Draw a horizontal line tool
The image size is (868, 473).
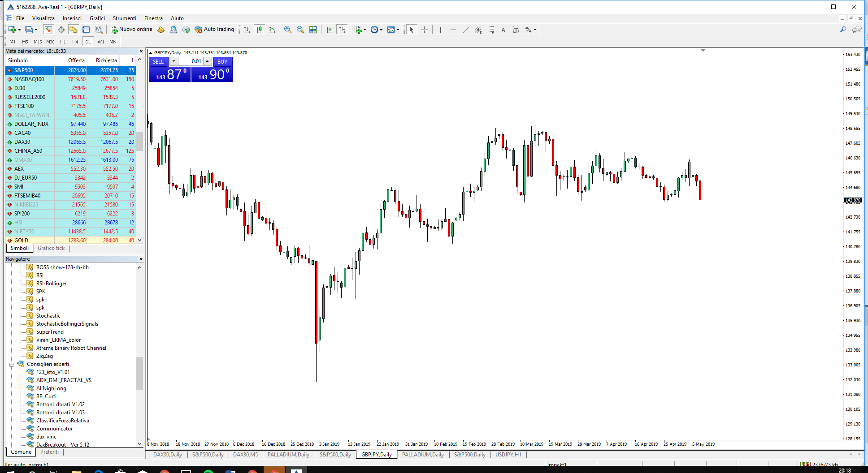tap(453, 30)
